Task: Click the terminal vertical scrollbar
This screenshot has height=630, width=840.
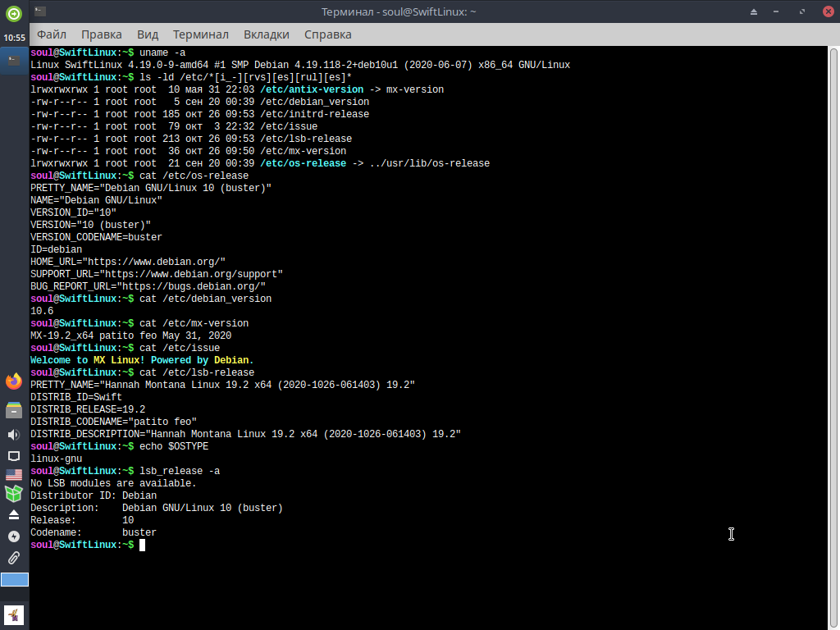Action: point(833,337)
